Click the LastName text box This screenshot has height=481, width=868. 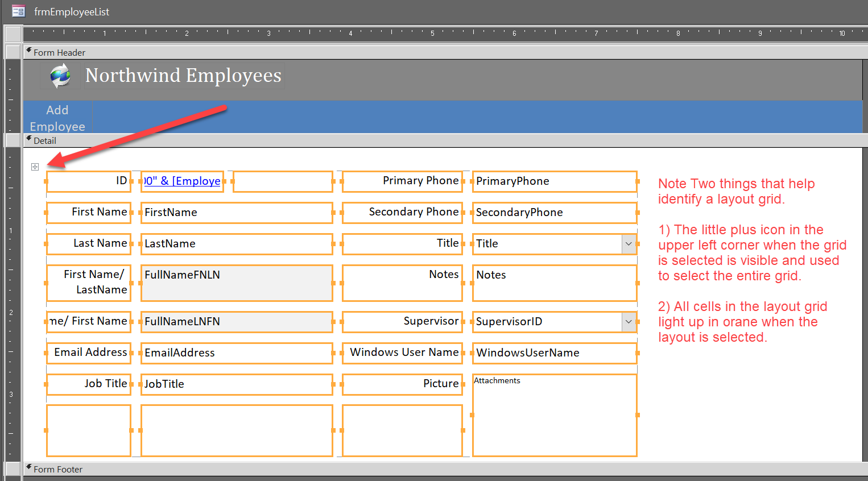[237, 244]
